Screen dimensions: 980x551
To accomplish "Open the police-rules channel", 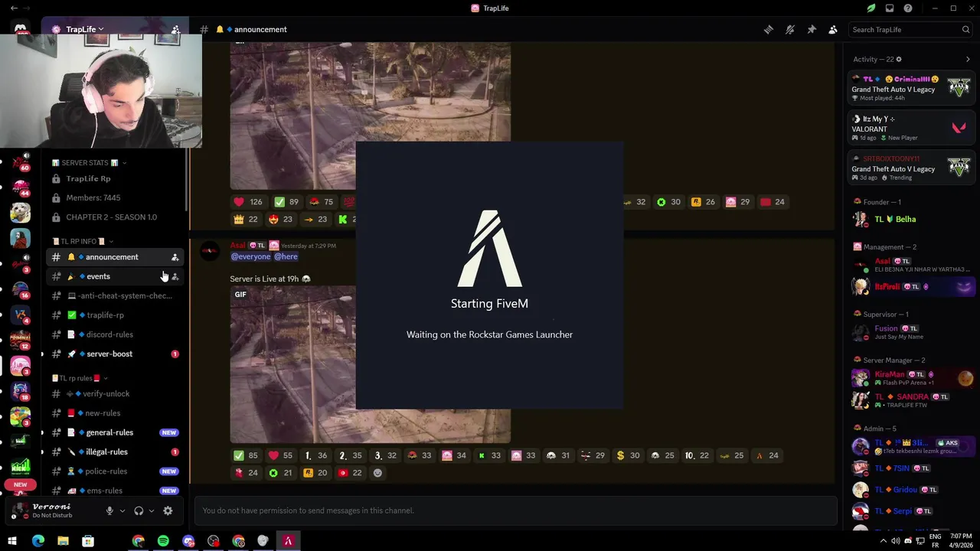I will point(114,471).
